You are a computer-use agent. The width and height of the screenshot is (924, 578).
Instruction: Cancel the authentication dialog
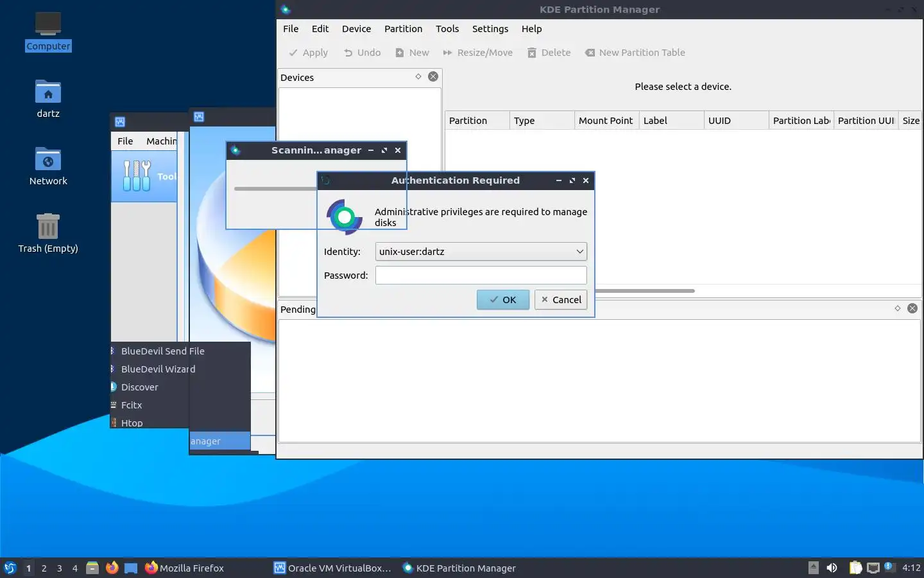point(561,299)
